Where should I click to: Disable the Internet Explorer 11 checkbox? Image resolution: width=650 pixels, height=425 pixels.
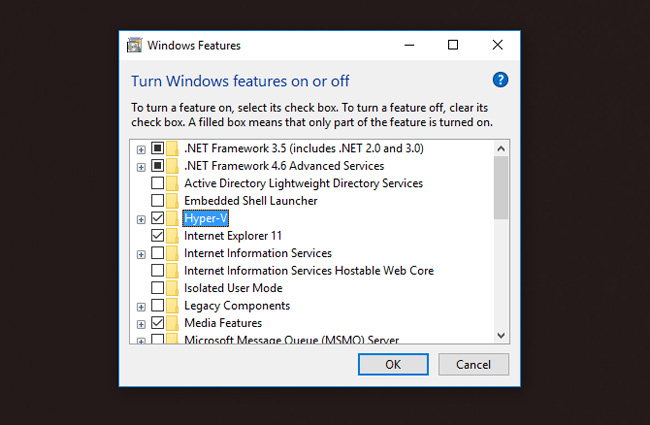[157, 236]
